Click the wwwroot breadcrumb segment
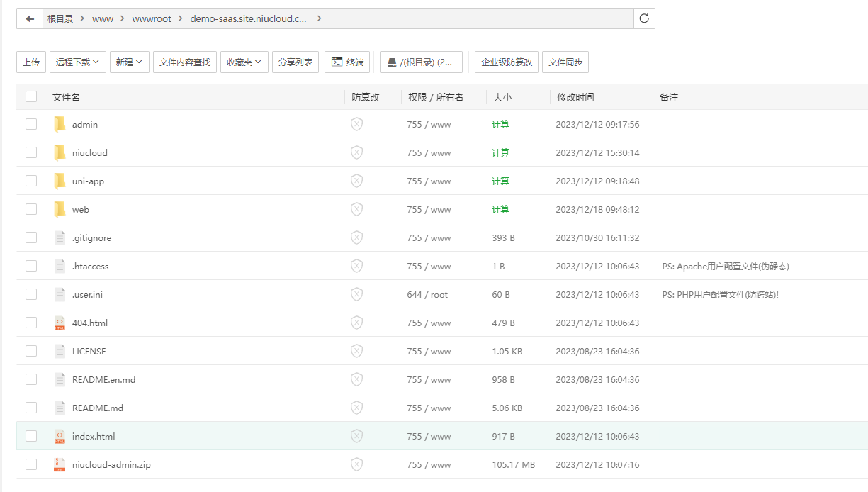This screenshot has width=868, height=492. pos(152,18)
